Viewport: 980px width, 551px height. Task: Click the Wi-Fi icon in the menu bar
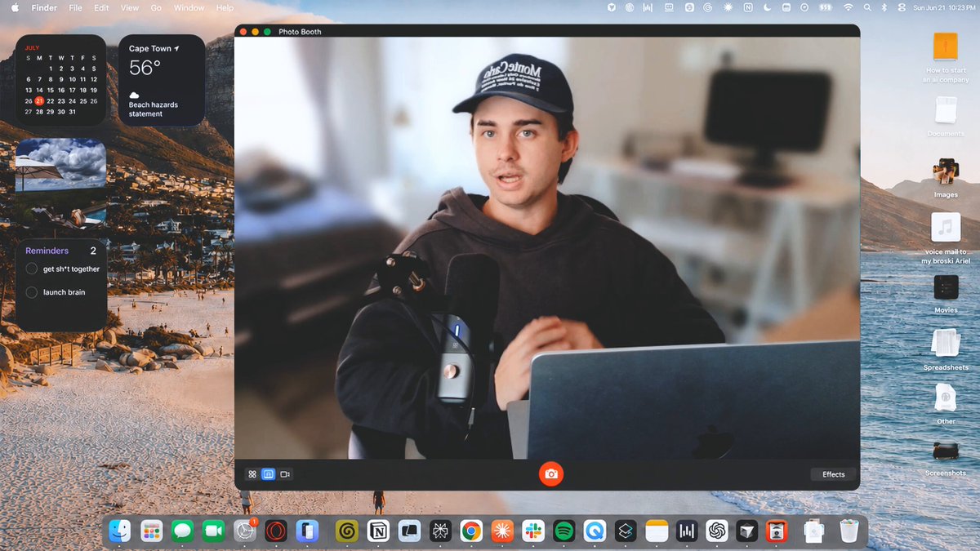point(848,7)
